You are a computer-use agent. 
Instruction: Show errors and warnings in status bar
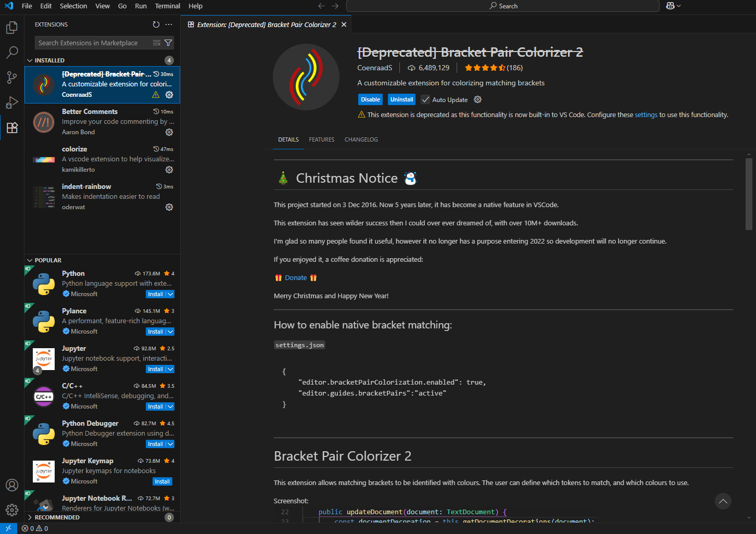[35, 528]
